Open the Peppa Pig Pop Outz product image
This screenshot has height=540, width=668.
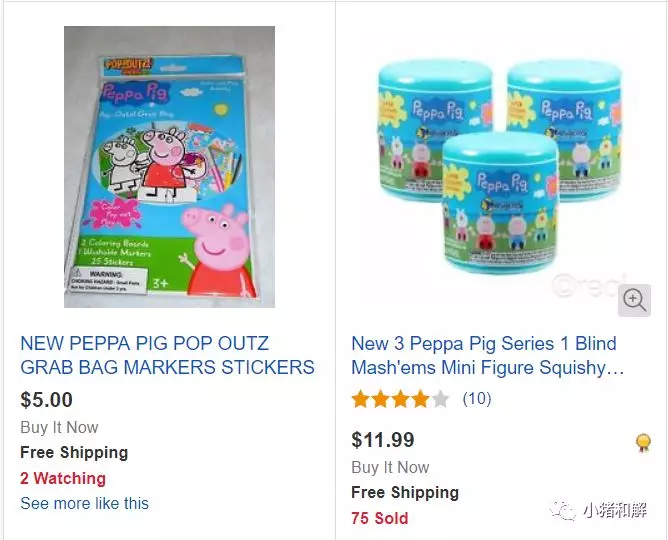coord(169,166)
